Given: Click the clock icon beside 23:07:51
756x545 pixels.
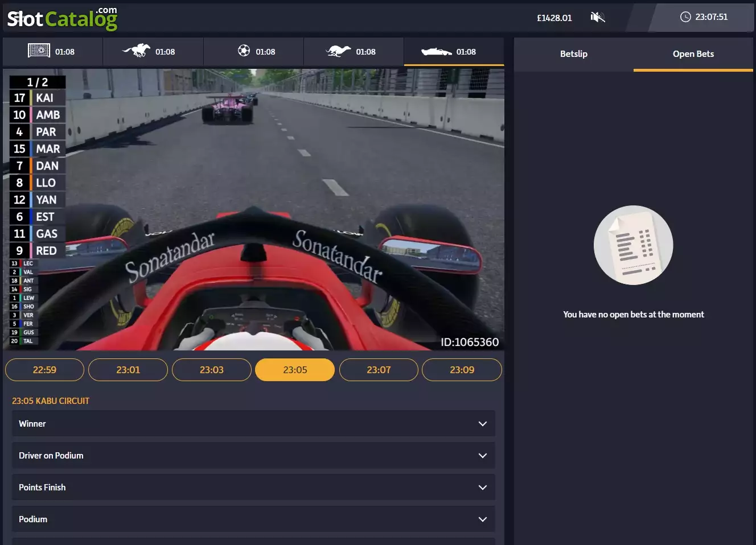Looking at the screenshot, I should tap(685, 16).
